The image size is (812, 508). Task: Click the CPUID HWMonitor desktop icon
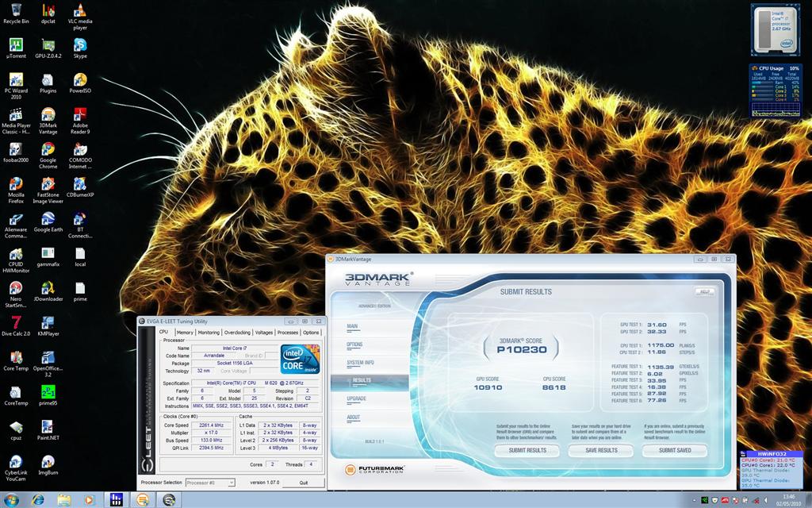click(x=16, y=260)
